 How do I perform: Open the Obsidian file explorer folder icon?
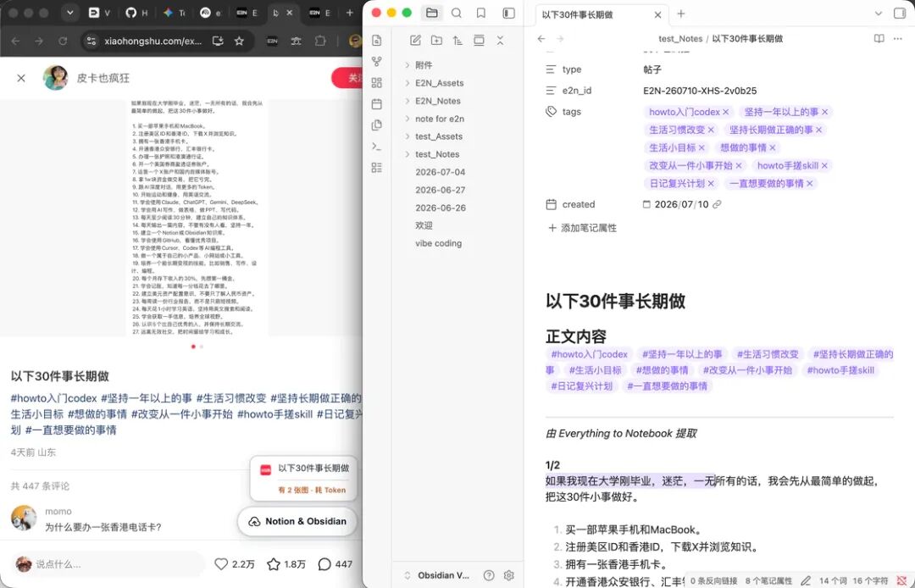(432, 13)
